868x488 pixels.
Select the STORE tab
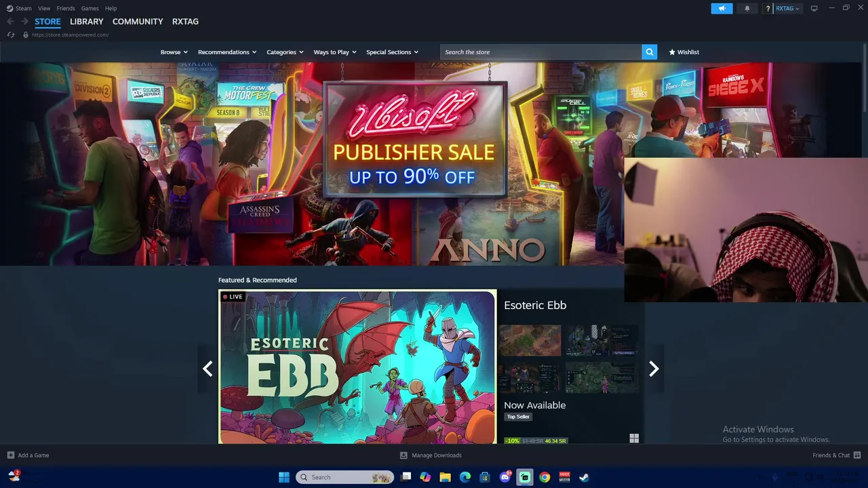pos(47,22)
